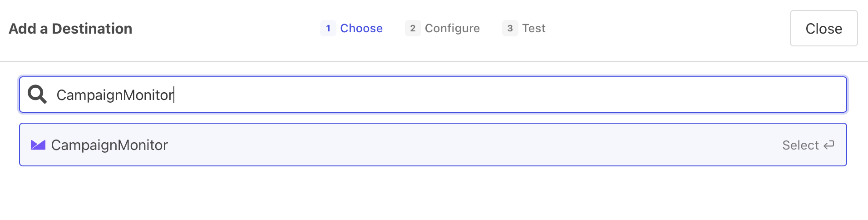Jump to the Test step label
Viewport: 868px width, 220px height.
(533, 28)
